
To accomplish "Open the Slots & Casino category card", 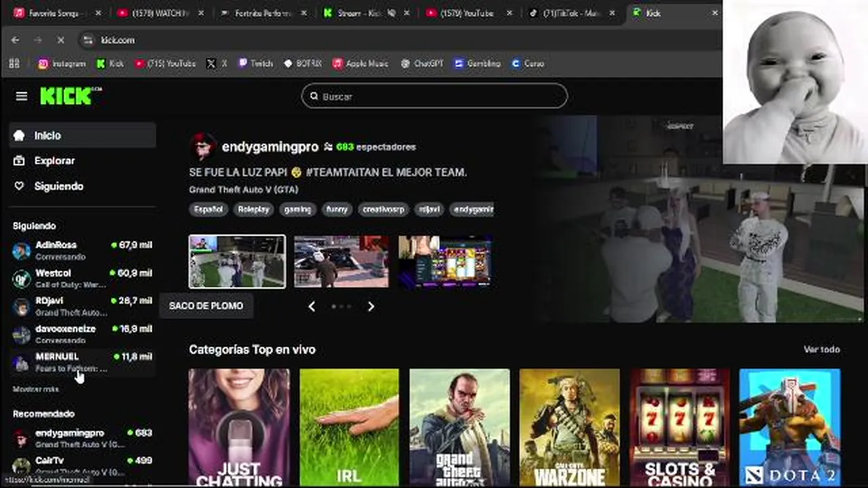I will pyautogui.click(x=679, y=427).
